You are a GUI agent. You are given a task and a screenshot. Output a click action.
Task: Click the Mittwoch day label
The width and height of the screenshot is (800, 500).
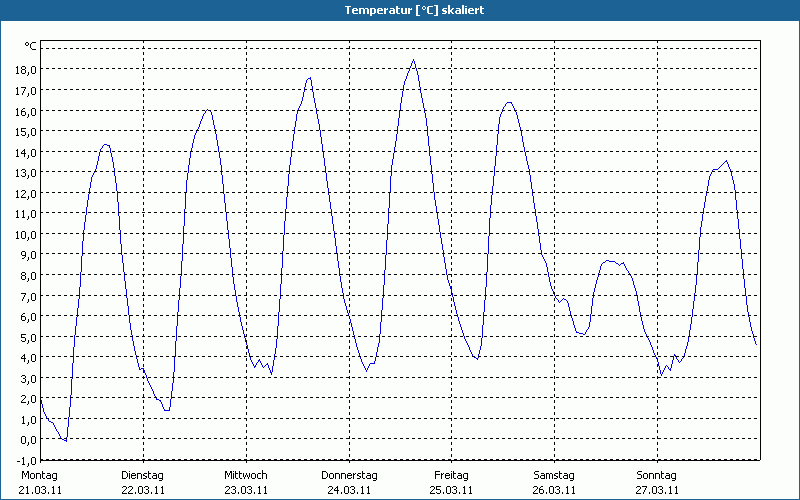click(245, 476)
